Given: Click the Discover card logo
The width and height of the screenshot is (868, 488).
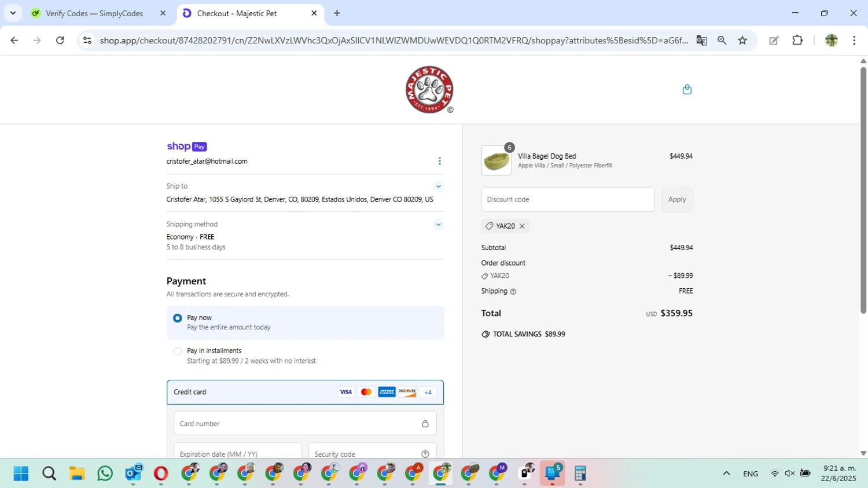Looking at the screenshot, I should click(407, 392).
